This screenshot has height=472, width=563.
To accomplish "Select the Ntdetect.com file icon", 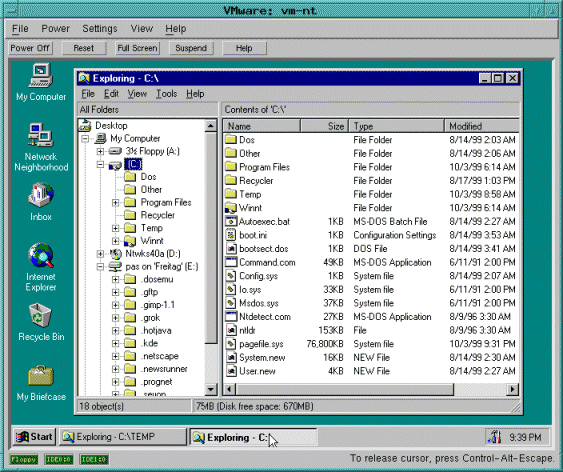I will pyautogui.click(x=231, y=317).
